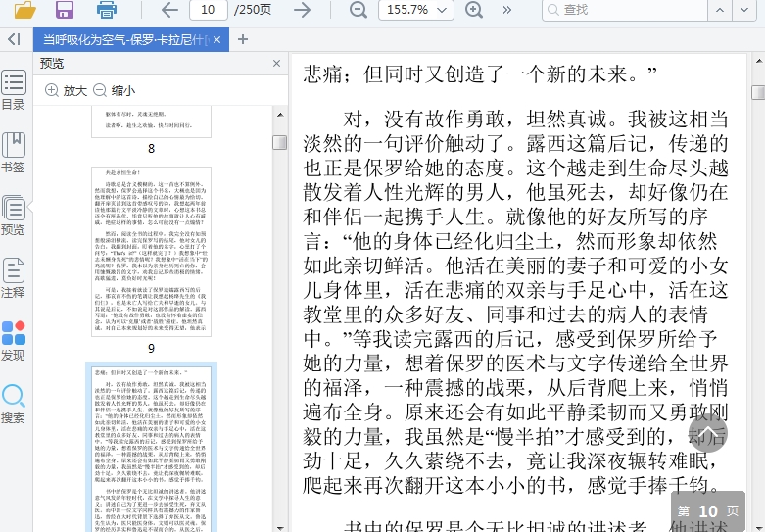765x532 pixels.
Task: Click the document scrollbar handle
Action: pyautogui.click(x=758, y=92)
